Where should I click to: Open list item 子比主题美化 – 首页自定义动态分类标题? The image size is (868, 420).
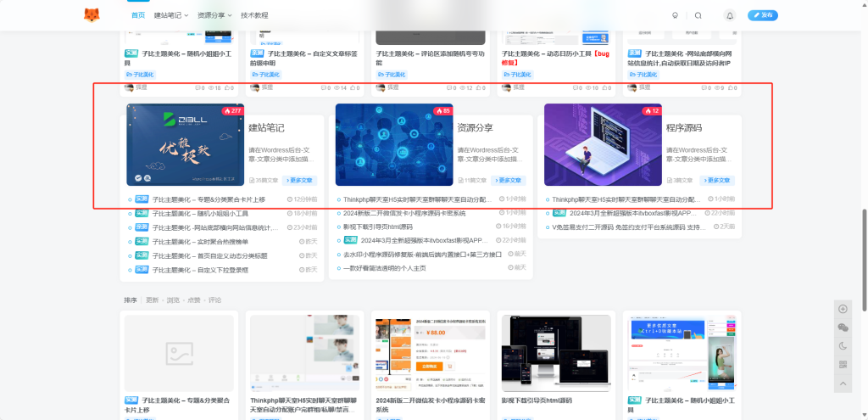210,256
